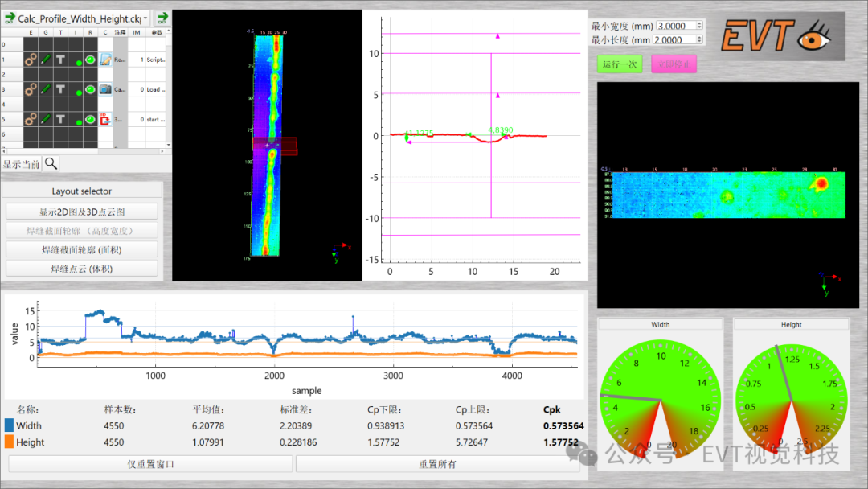This screenshot has width=868, height=489.
Task: Click the gears icon in row 3
Action: [x=31, y=89]
